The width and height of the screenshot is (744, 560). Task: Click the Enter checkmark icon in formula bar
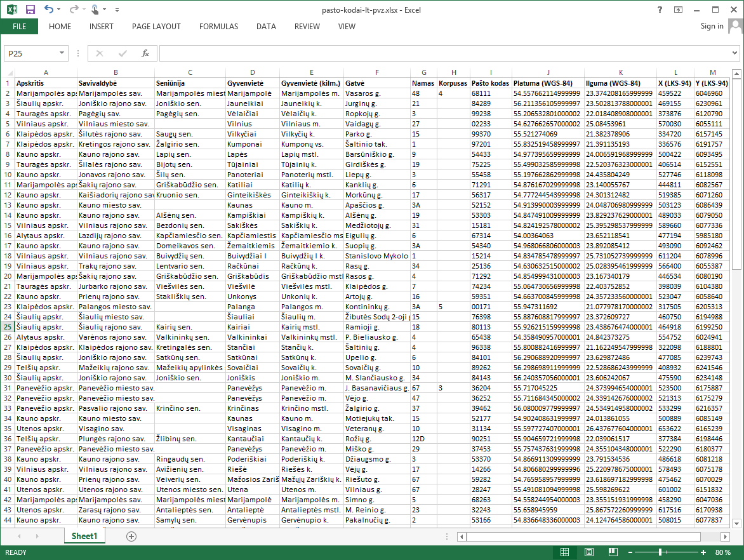click(123, 53)
